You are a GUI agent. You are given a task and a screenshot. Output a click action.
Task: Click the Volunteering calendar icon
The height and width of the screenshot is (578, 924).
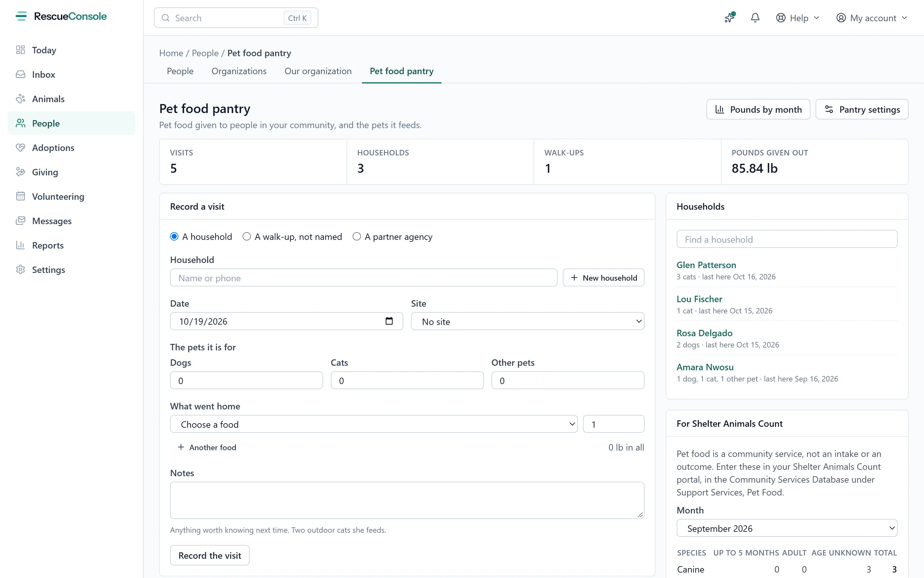tap(21, 197)
